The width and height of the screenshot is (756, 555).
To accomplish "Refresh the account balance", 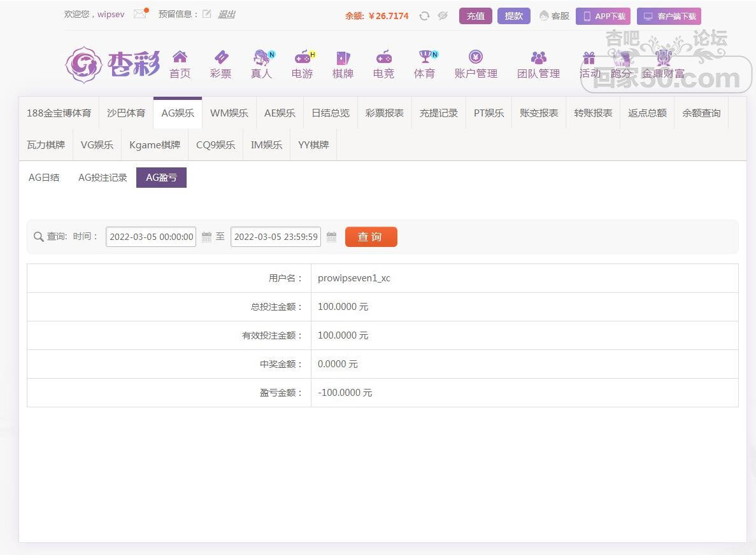I will coord(424,16).
